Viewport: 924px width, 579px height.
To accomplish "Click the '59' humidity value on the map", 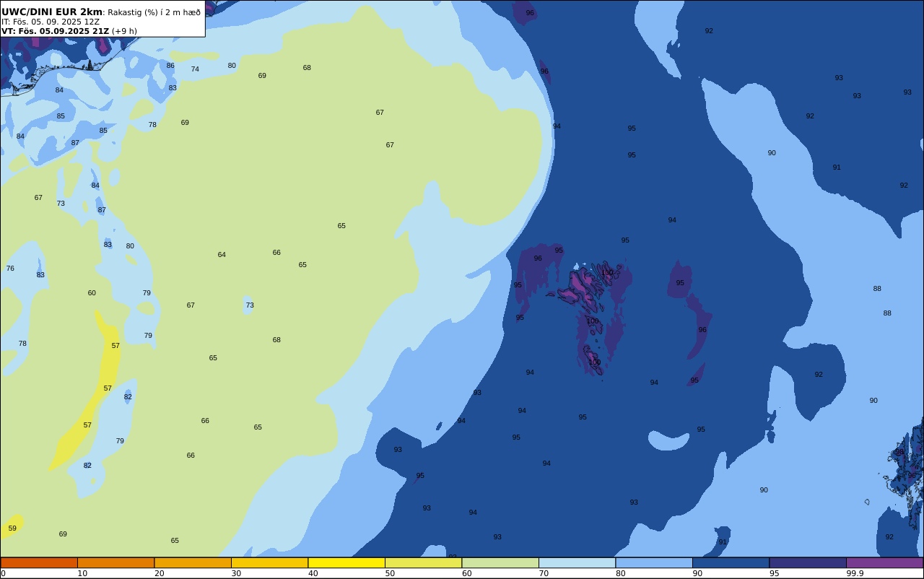I will coord(12,528).
